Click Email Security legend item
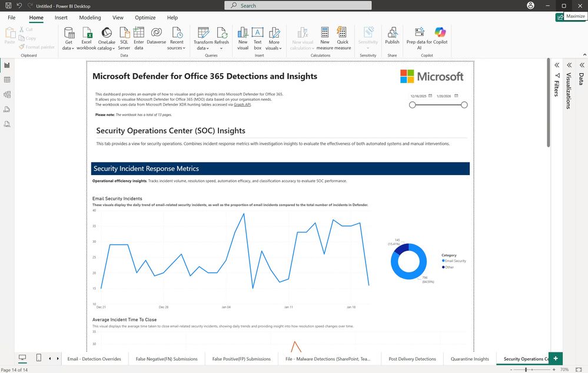The width and height of the screenshot is (588, 373). click(x=454, y=261)
